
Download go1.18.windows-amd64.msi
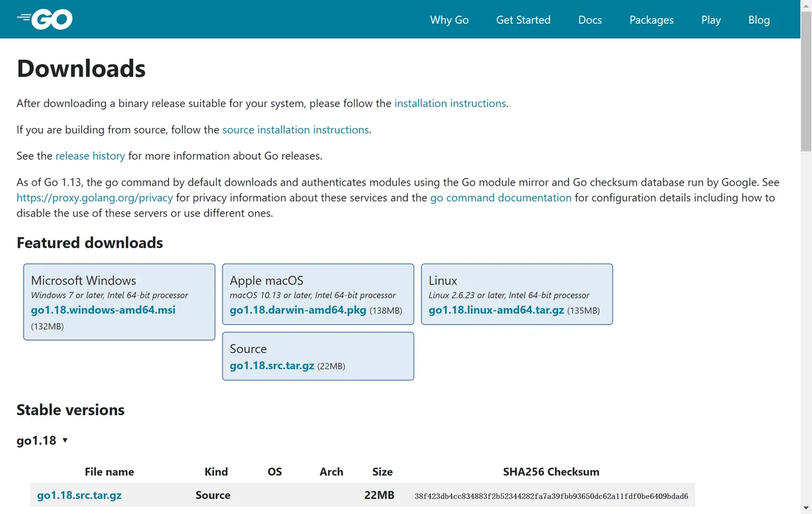pos(103,309)
